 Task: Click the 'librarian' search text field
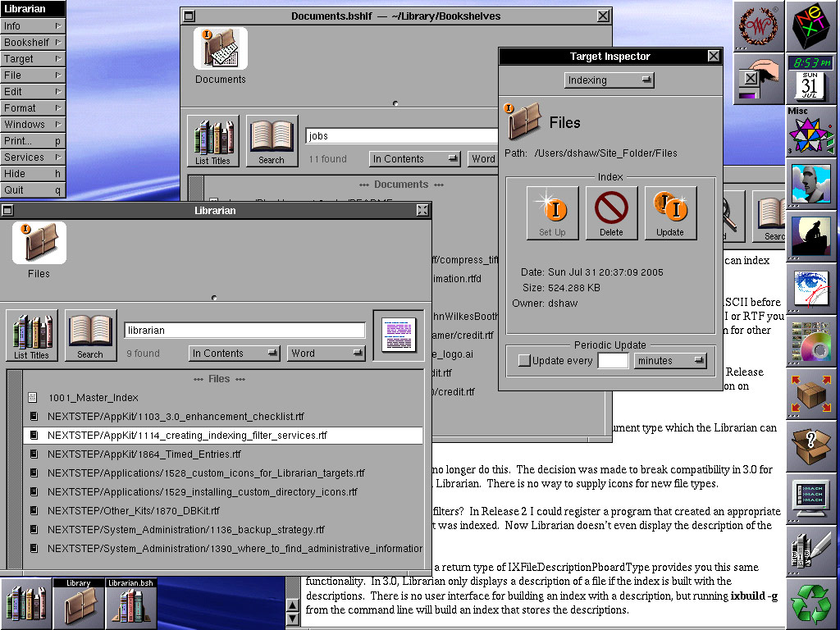point(244,330)
